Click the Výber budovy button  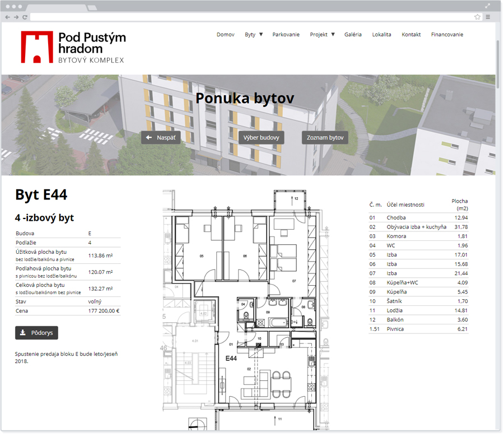tap(262, 138)
